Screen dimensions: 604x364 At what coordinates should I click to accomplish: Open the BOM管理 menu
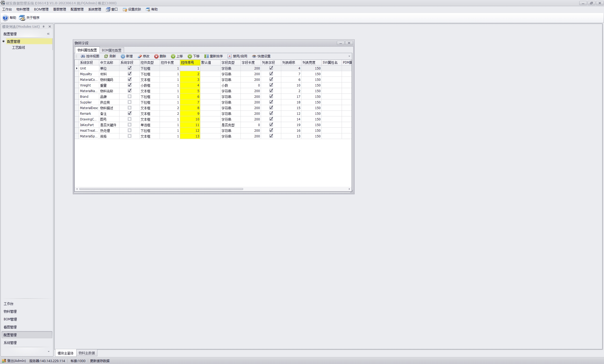coord(41,9)
